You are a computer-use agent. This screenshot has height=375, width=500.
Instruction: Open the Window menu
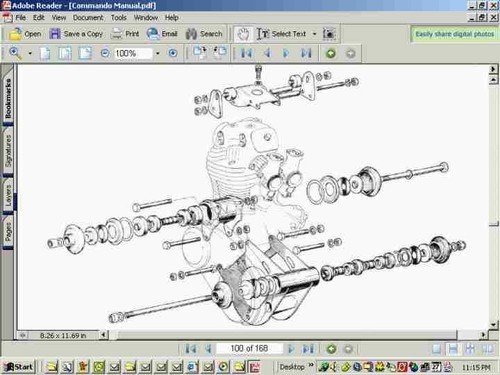point(146,18)
